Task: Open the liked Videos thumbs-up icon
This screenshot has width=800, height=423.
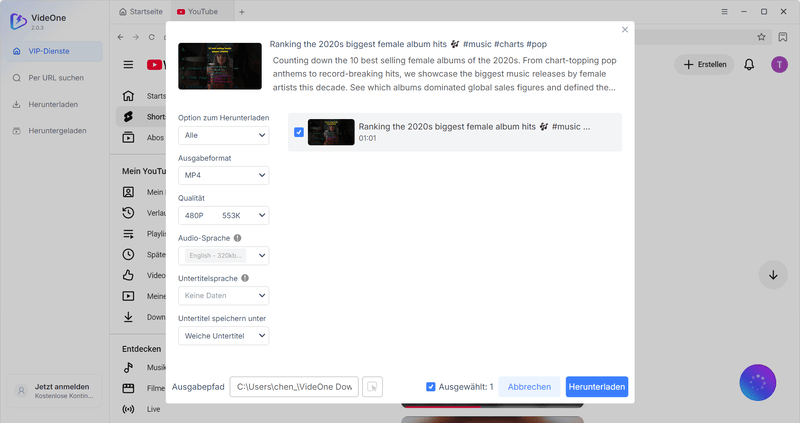Action: pyautogui.click(x=128, y=275)
